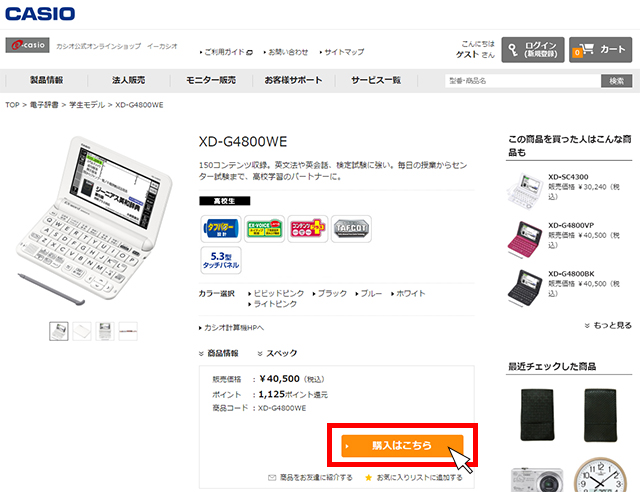
Task: Click 商品をお友達に紹介する link
Action: (316, 477)
